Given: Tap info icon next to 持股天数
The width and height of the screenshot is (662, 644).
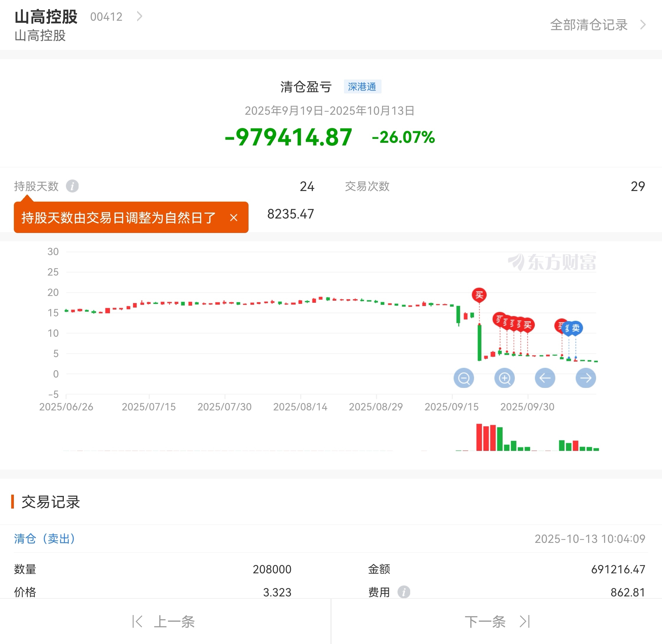Looking at the screenshot, I should (72, 186).
